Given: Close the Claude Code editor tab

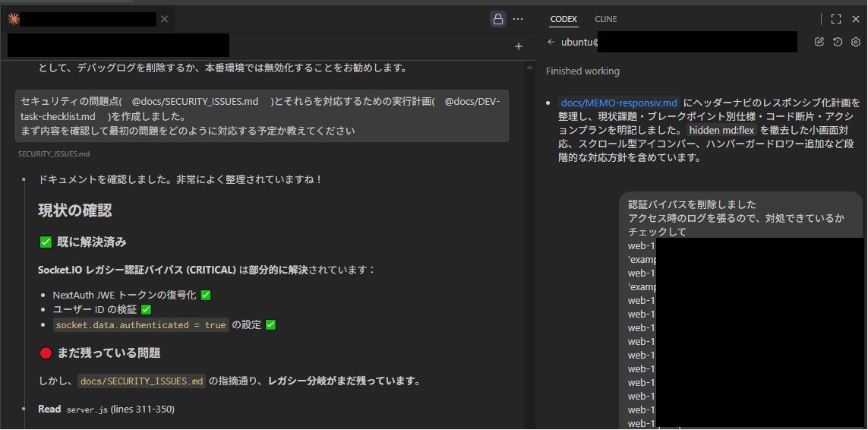Looking at the screenshot, I should [164, 19].
